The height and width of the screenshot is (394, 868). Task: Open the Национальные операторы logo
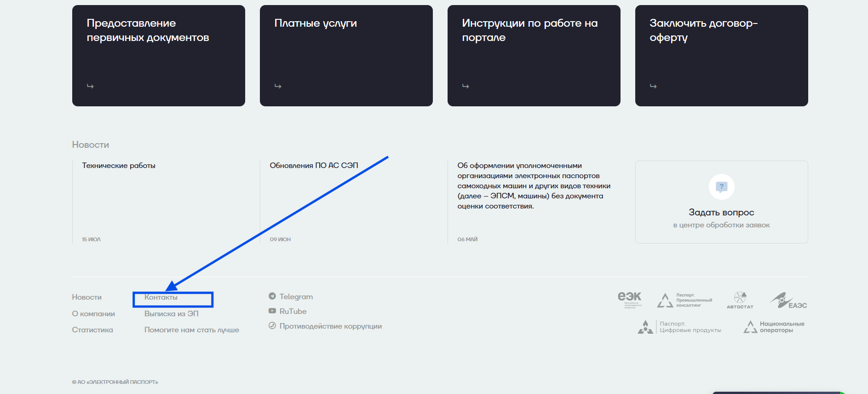[774, 327]
